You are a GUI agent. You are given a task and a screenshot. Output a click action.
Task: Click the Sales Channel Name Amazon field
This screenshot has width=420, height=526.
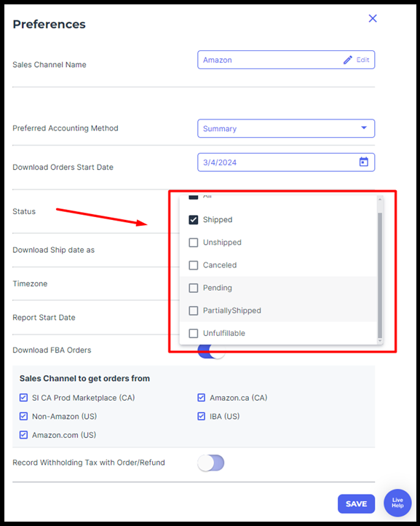coord(286,60)
